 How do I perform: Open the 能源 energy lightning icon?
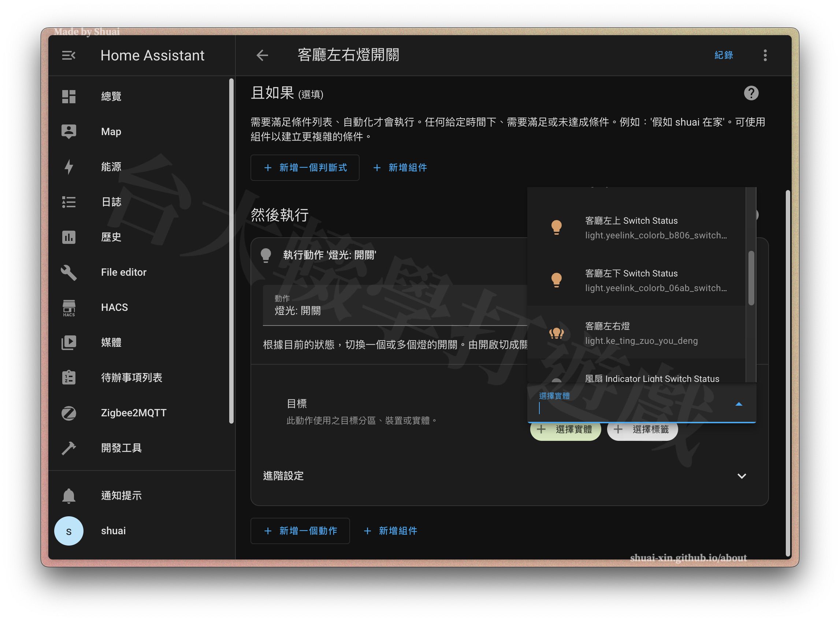point(69,167)
